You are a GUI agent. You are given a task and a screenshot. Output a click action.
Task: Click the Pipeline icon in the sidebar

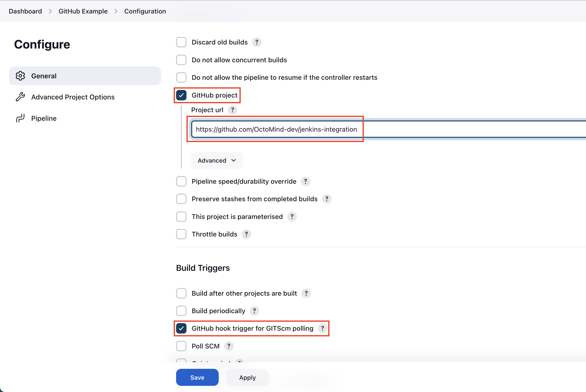tap(21, 118)
